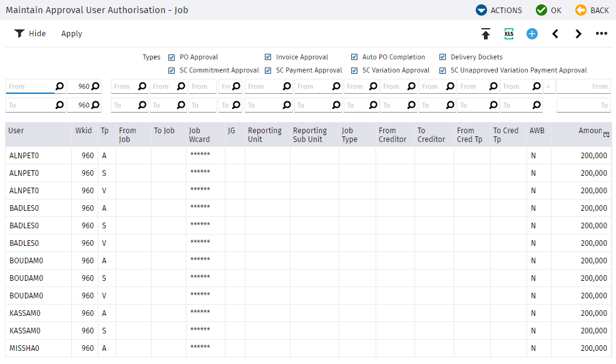Export the table to XLS

tap(509, 34)
